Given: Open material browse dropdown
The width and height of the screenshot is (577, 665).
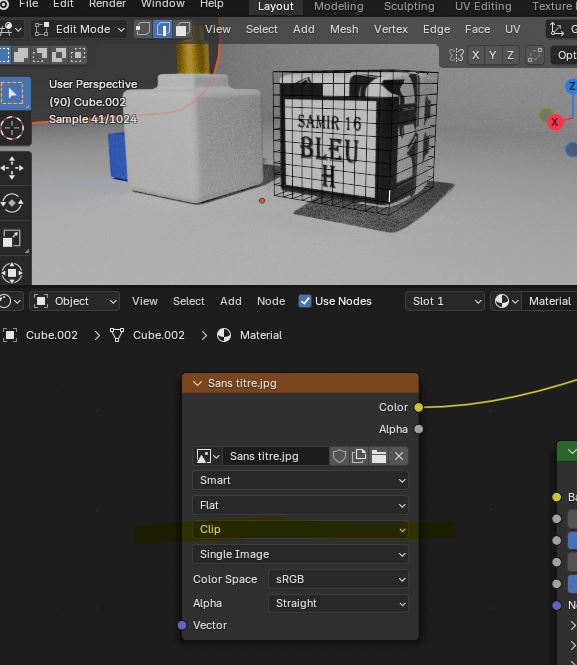Looking at the screenshot, I should click(506, 302).
